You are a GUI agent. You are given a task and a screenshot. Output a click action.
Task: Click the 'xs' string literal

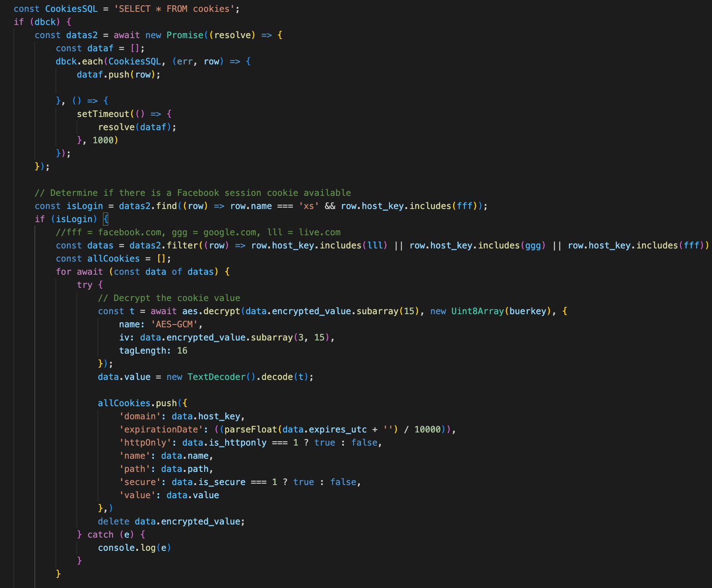[x=307, y=206]
